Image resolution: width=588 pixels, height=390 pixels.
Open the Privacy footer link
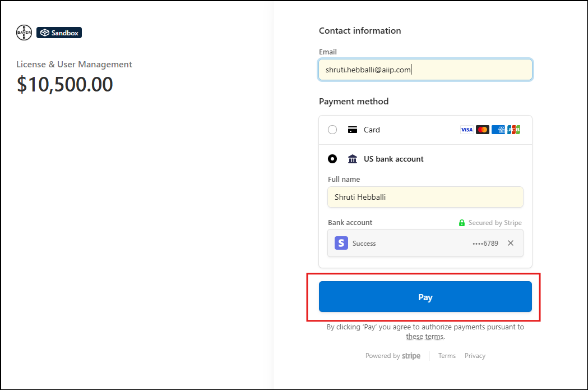[x=475, y=356]
